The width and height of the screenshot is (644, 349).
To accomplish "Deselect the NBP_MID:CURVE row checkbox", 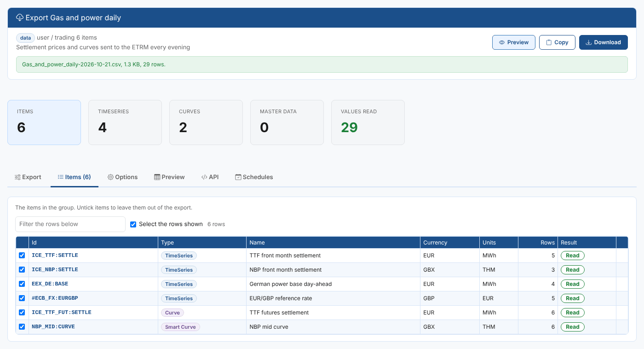I will (22, 327).
